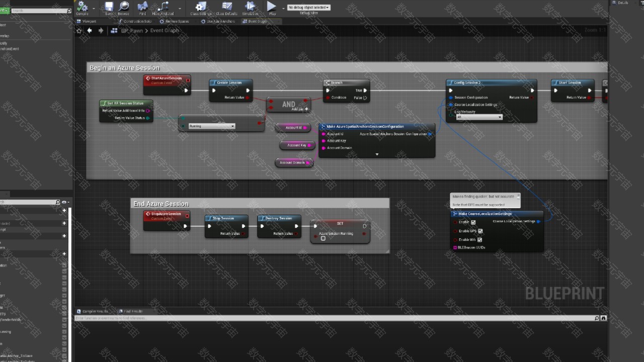This screenshot has height=362, width=644.
Task: Switch to the Construction Script tab
Action: (x=134, y=22)
